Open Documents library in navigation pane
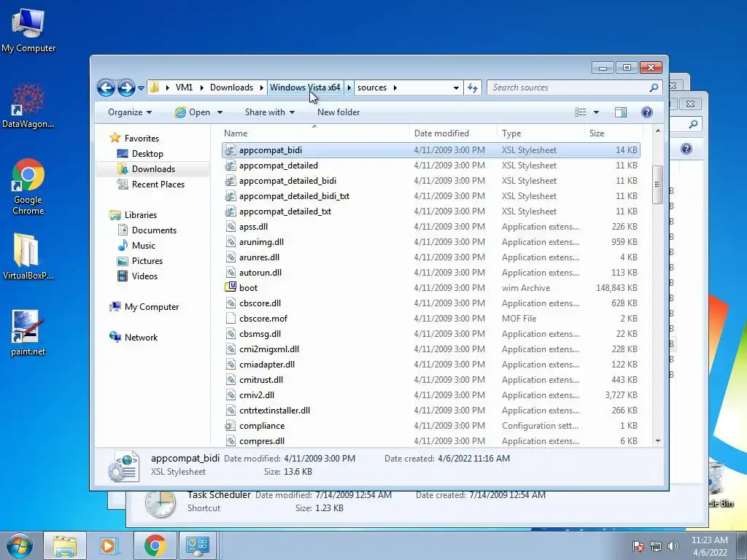Viewport: 747px width, 560px height. coord(154,230)
